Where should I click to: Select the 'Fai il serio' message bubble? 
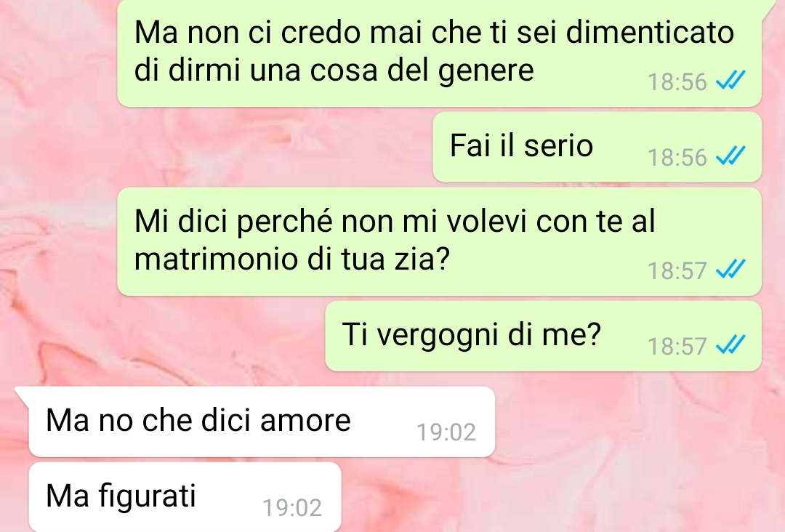(597, 147)
